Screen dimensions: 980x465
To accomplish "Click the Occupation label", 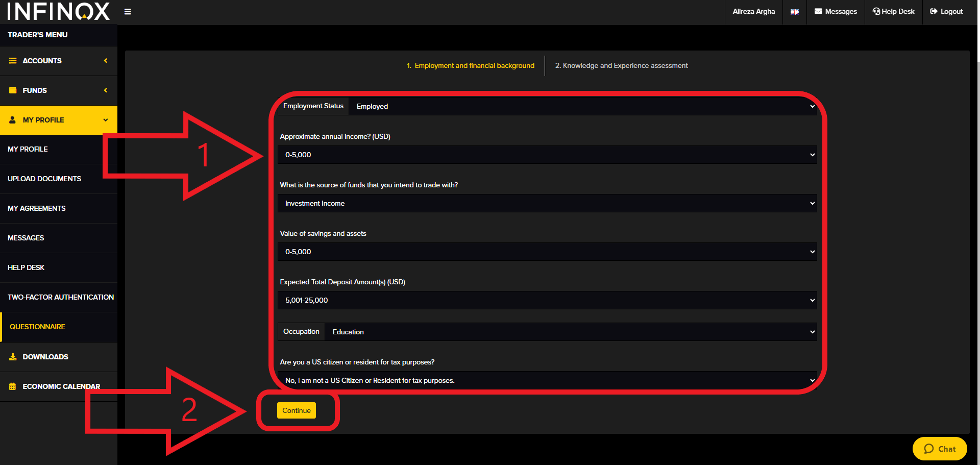I will click(x=301, y=331).
